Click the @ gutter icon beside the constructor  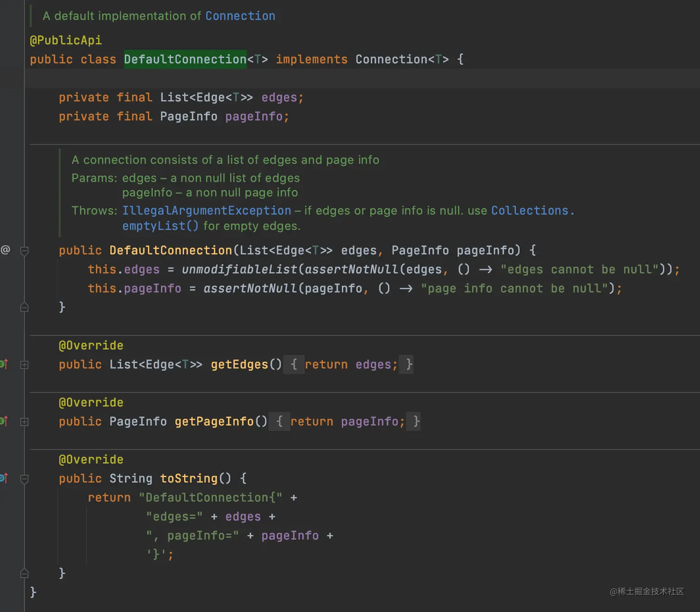6,250
